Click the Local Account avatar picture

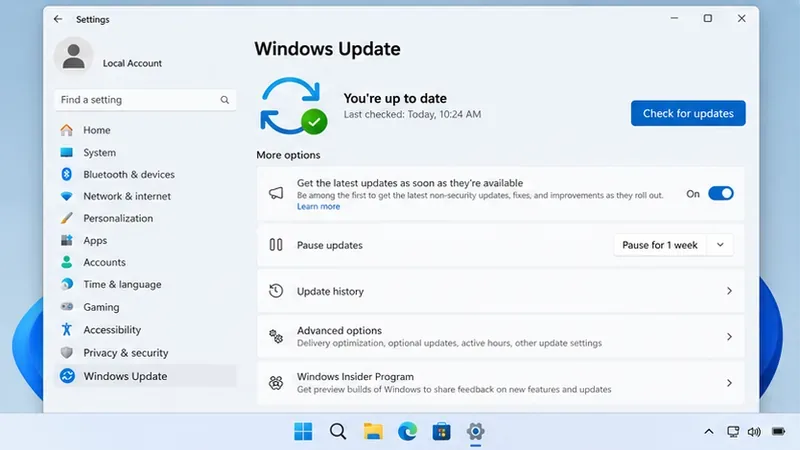(x=73, y=56)
